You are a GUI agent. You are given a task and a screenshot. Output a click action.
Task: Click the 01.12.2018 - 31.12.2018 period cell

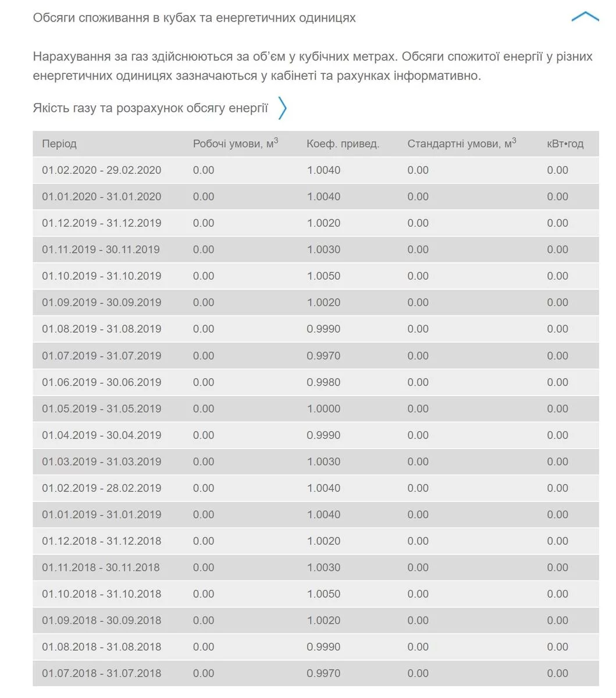(102, 541)
